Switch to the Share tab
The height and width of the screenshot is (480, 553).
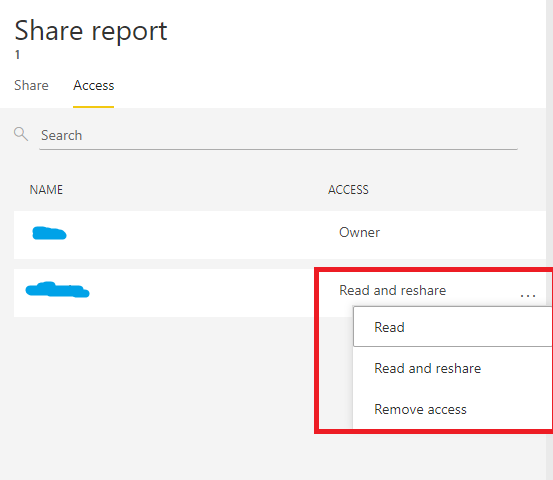(31, 85)
